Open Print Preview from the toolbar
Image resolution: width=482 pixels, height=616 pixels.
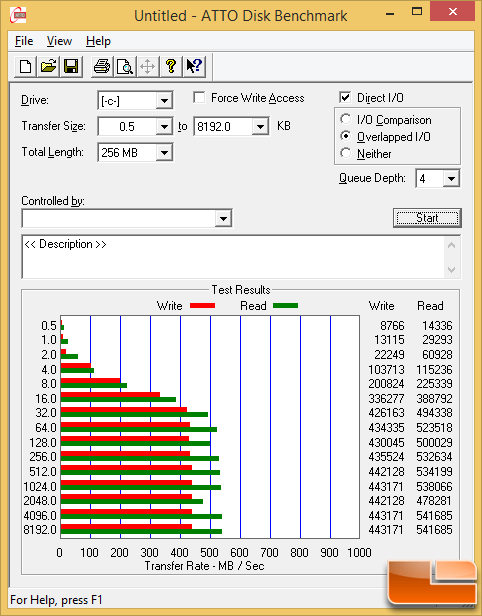[x=125, y=66]
